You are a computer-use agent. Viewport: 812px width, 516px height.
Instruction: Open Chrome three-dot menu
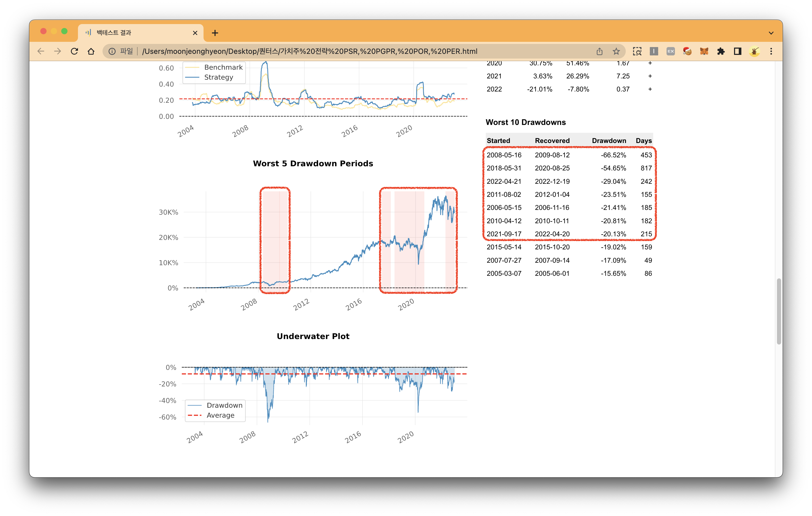click(x=771, y=51)
